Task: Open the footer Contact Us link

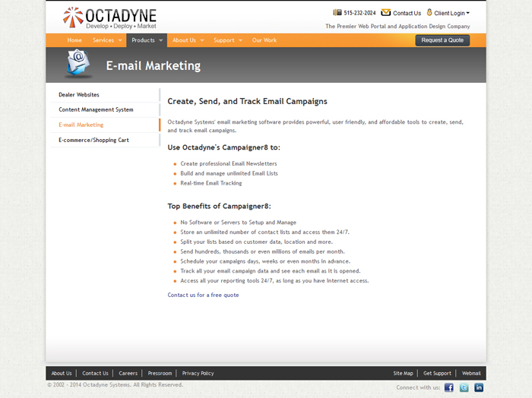Action: click(95, 373)
